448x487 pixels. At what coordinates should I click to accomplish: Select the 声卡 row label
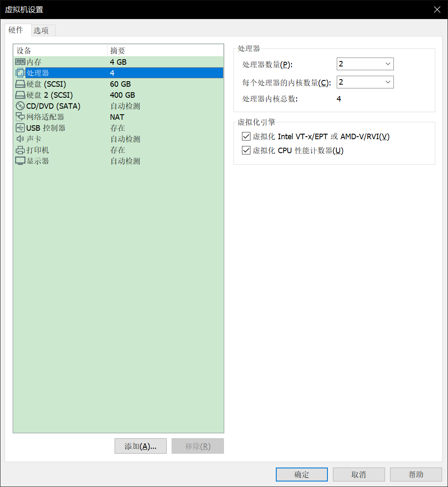(x=34, y=139)
